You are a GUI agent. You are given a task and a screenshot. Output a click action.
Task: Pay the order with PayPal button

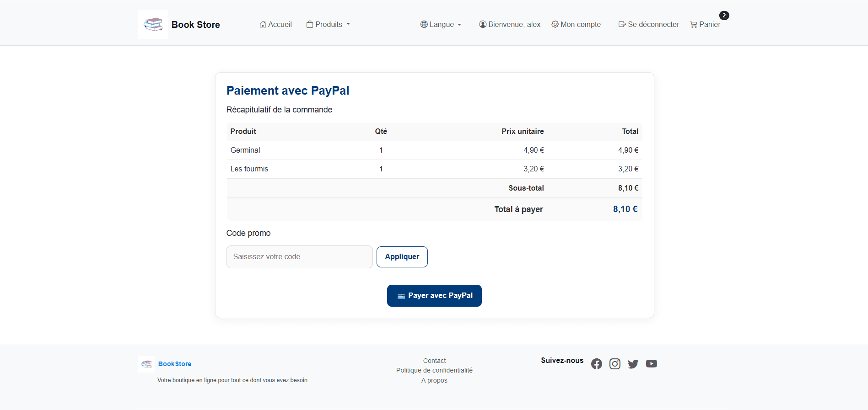pos(434,296)
